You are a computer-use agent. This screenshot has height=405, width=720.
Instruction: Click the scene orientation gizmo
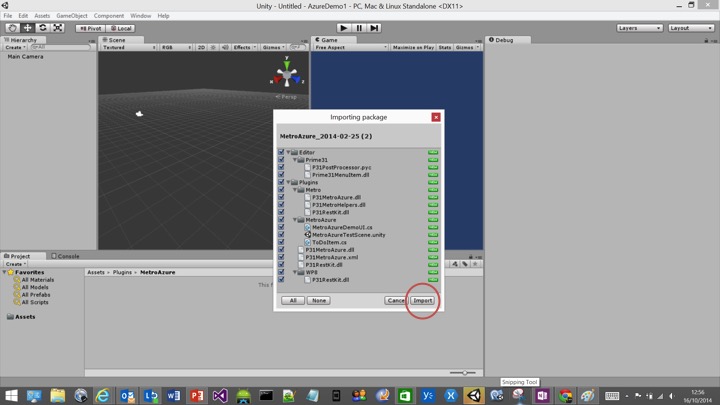coord(287,73)
